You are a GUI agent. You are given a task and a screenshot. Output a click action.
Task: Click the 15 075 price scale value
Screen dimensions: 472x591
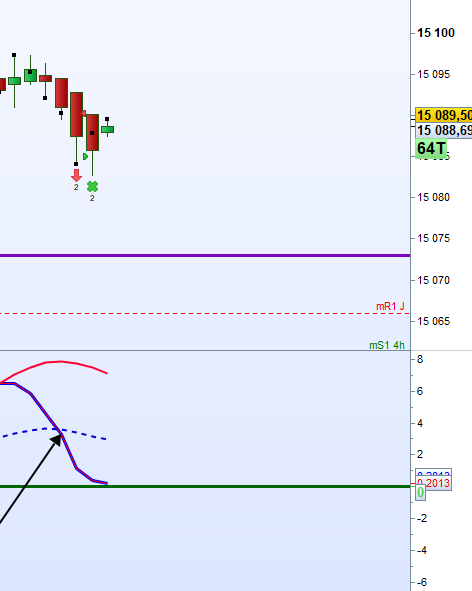point(434,238)
